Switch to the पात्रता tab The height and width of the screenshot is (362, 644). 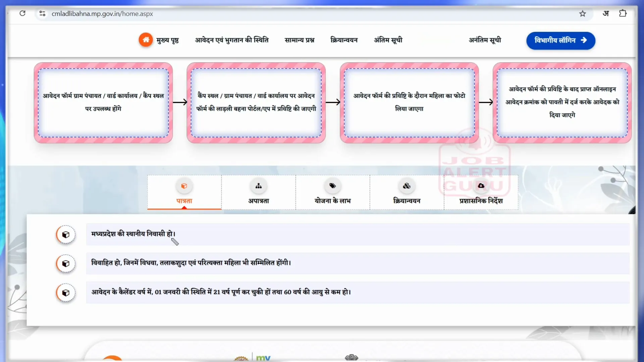(184, 192)
